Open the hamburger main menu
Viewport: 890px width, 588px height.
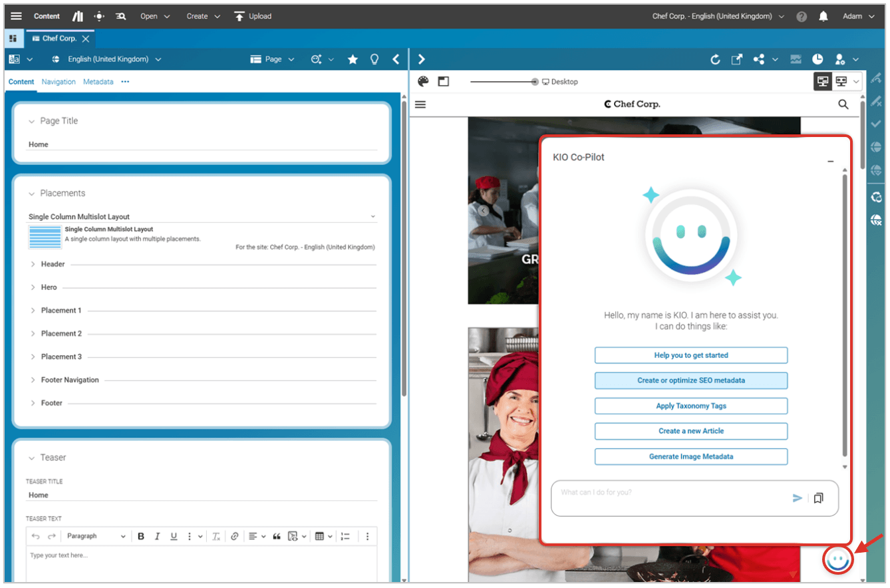click(17, 17)
